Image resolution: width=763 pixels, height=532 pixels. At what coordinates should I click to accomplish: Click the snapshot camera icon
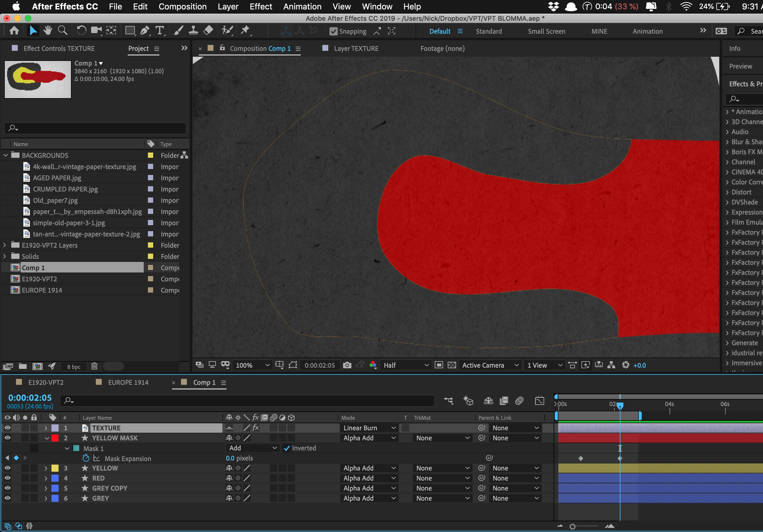point(347,365)
